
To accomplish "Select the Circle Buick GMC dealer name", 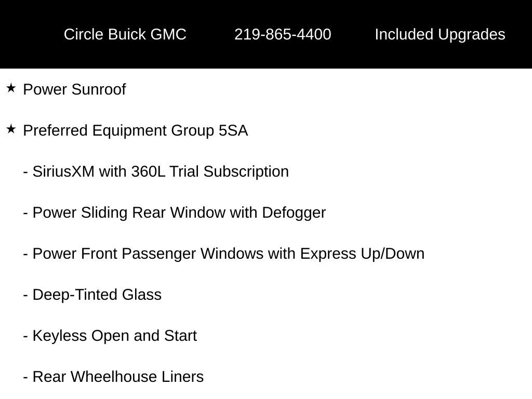I will (x=125, y=34).
